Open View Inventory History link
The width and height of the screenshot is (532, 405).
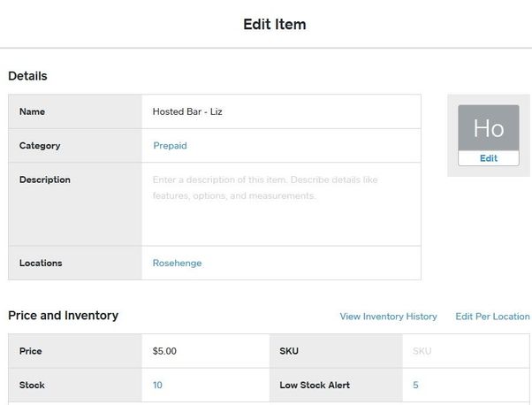click(388, 317)
